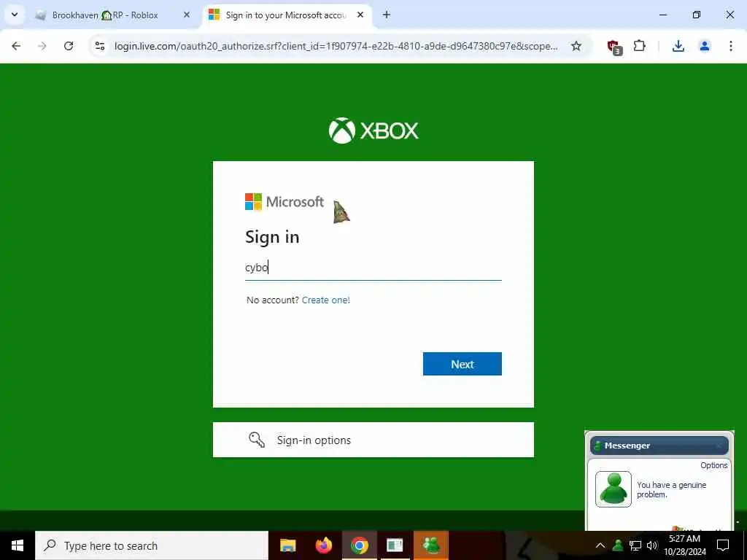Launch Firefox from the taskbar
Viewport: 747px width, 560px height.
pyautogui.click(x=324, y=545)
